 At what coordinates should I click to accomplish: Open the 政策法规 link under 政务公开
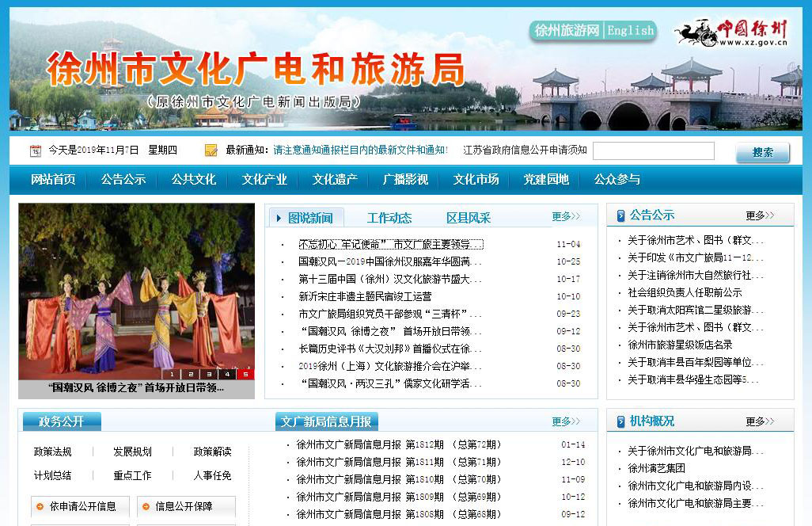[x=52, y=452]
